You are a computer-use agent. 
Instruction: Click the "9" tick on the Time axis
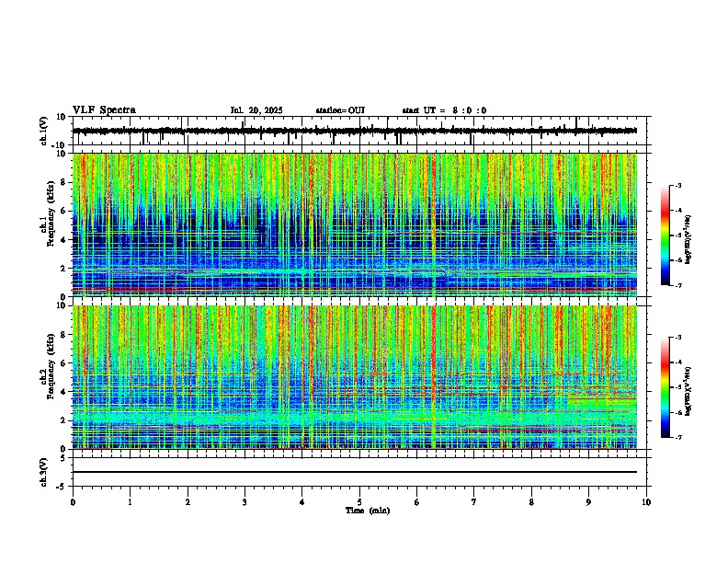point(588,502)
